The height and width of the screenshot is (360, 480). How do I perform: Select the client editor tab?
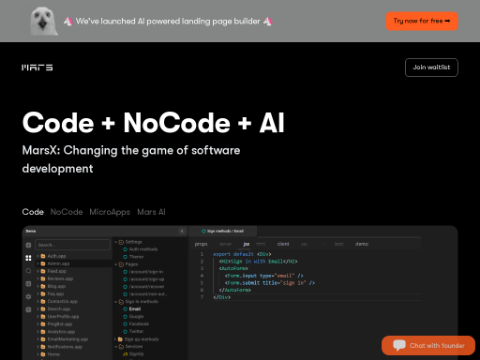click(283, 244)
